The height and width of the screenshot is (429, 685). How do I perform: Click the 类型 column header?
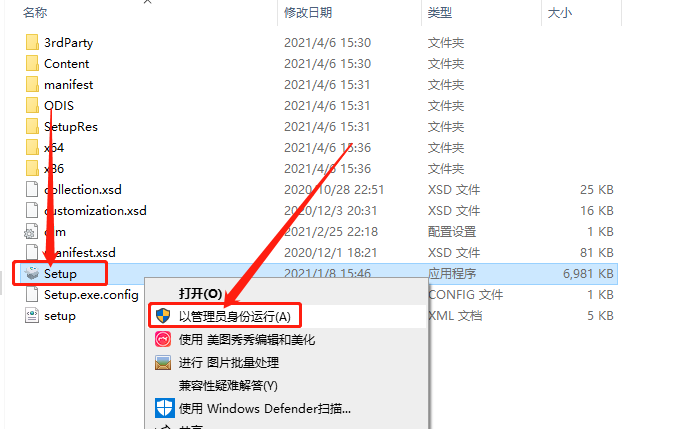(x=440, y=13)
